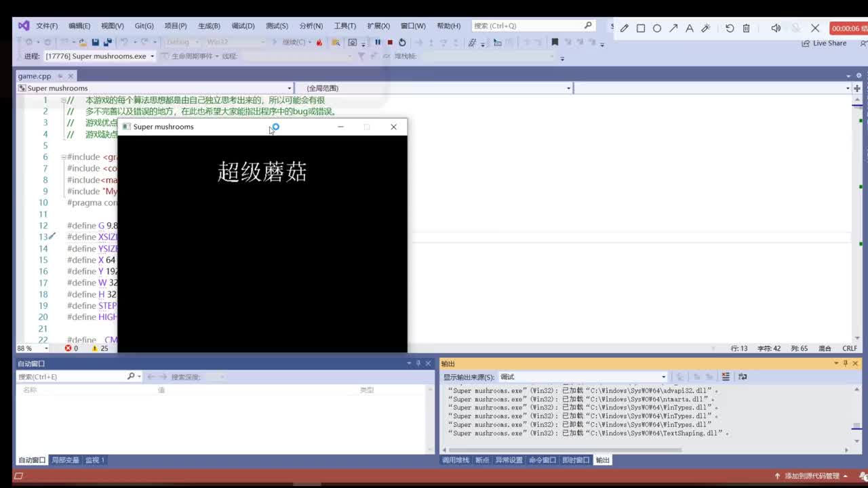Screen dimensions: 868x488
Task: Undo the last annotation in the recorder bar
Action: click(x=730, y=28)
